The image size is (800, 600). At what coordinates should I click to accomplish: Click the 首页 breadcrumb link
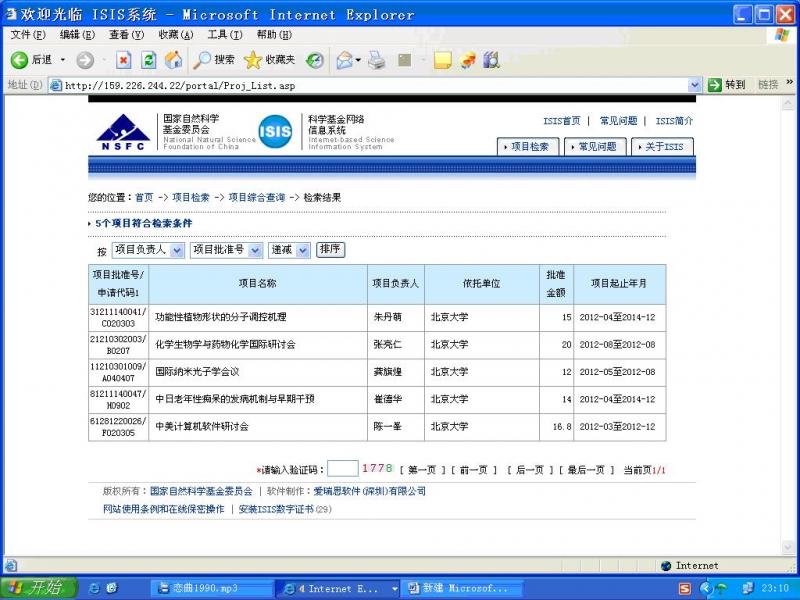pyautogui.click(x=144, y=197)
